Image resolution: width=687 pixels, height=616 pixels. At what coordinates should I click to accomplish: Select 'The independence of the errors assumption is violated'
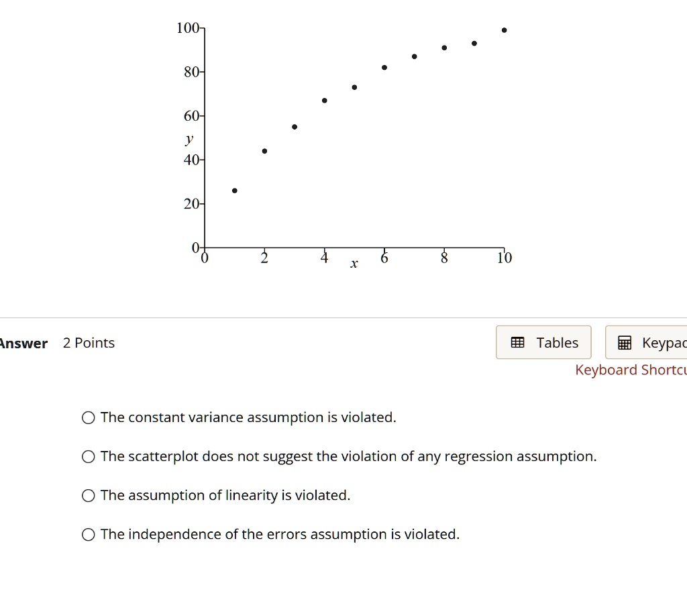[x=88, y=534]
